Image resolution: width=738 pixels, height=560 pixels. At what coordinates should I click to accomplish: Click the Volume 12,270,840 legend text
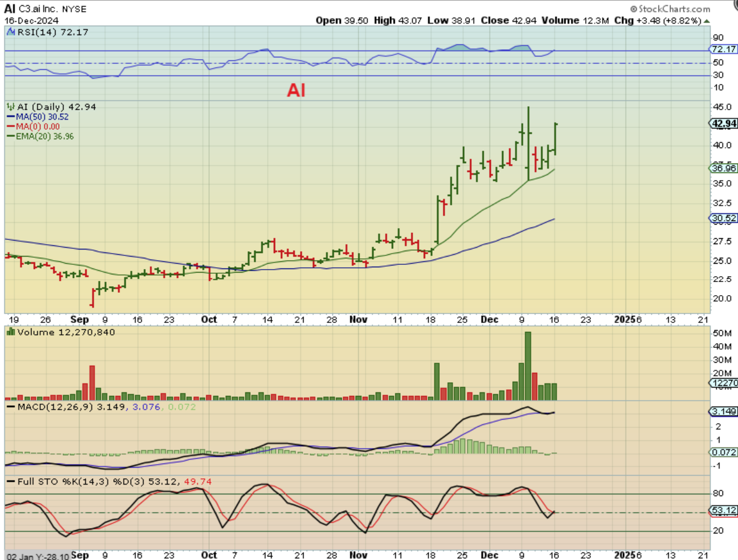[x=66, y=332]
